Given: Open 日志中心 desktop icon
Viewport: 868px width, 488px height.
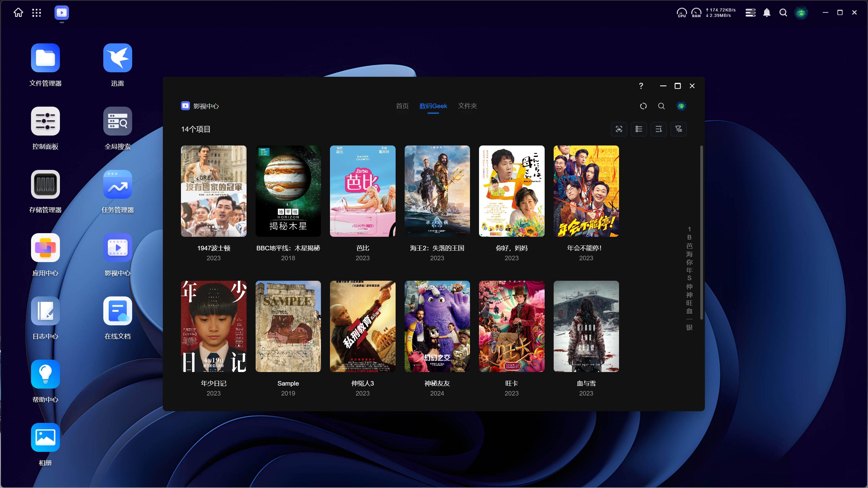Looking at the screenshot, I should (45, 311).
